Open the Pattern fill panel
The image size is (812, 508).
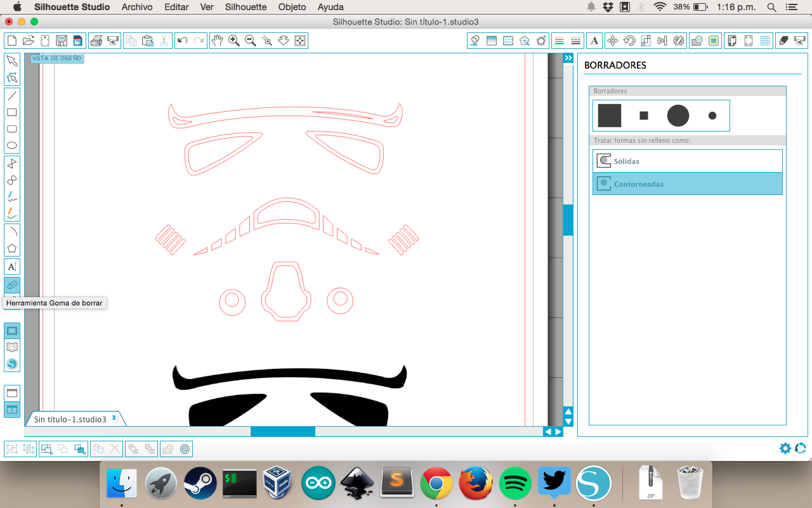507,41
